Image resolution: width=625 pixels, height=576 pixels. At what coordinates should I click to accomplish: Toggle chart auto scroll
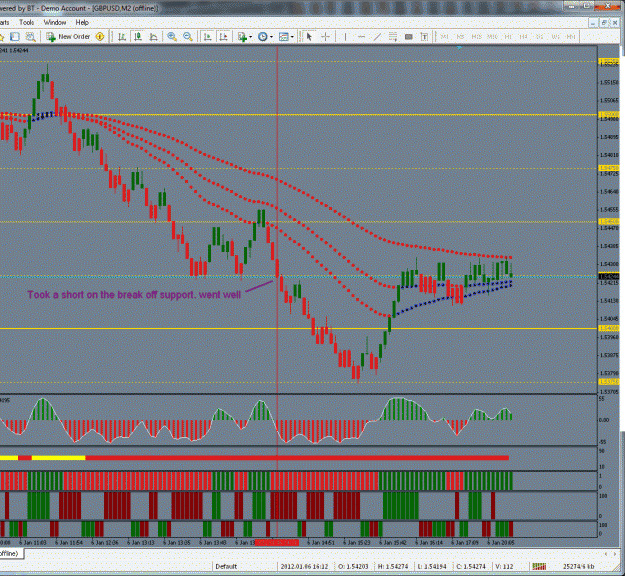[208, 37]
